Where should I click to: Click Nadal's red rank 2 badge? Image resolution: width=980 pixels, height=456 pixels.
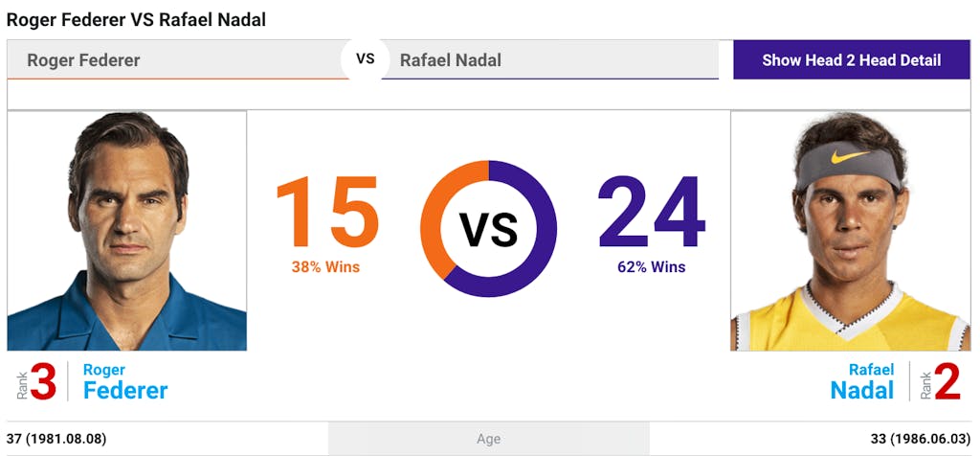point(947,381)
